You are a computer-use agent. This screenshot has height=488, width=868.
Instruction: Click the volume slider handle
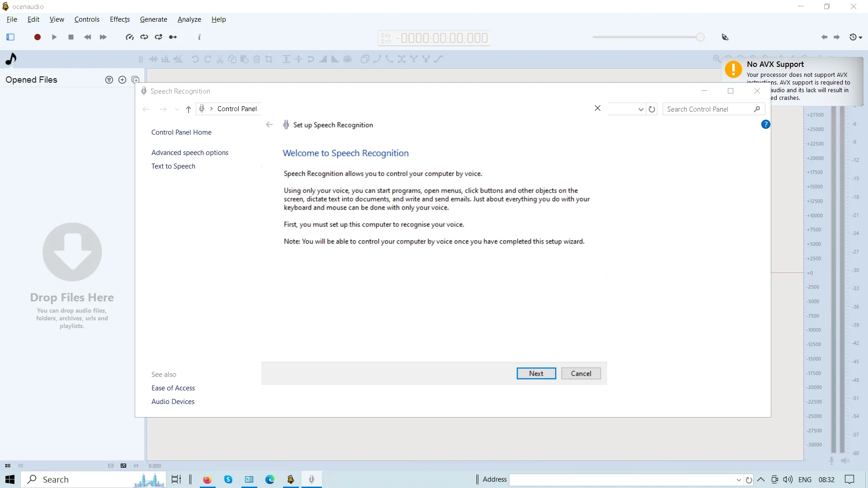700,37
